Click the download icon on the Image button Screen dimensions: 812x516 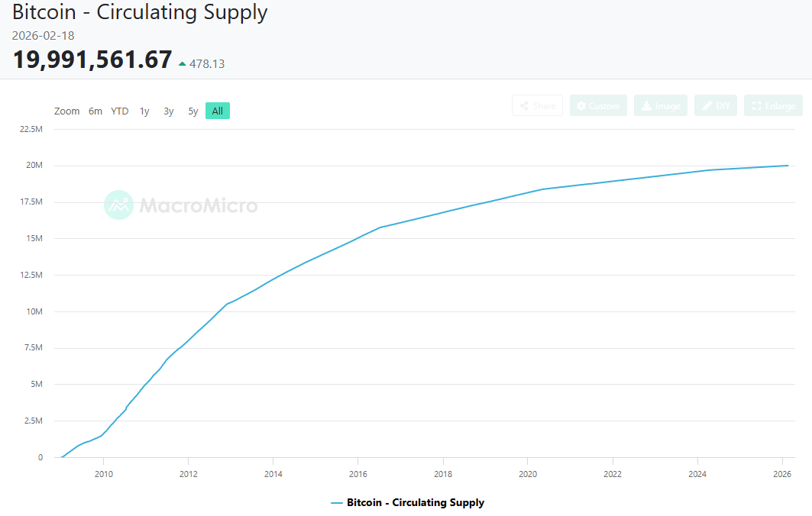tap(645, 105)
